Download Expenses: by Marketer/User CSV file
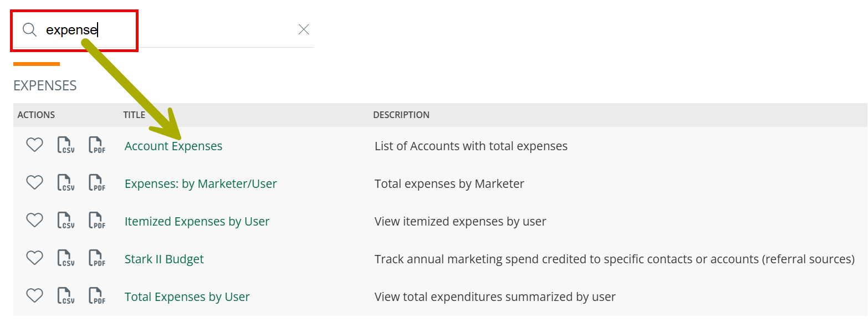Screen dimensions: 868x327 tap(66, 183)
